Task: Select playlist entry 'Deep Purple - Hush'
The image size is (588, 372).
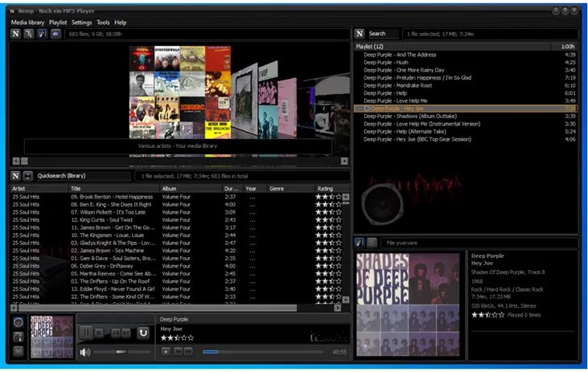Action: coord(465,63)
